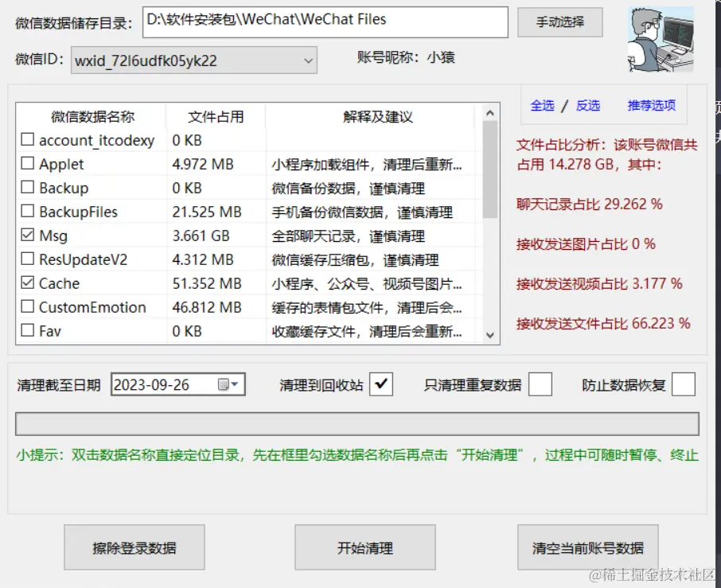This screenshot has width=721, height=588.
Task: Click 接收发送文件占比 66.223 % text
Action: [x=603, y=324]
